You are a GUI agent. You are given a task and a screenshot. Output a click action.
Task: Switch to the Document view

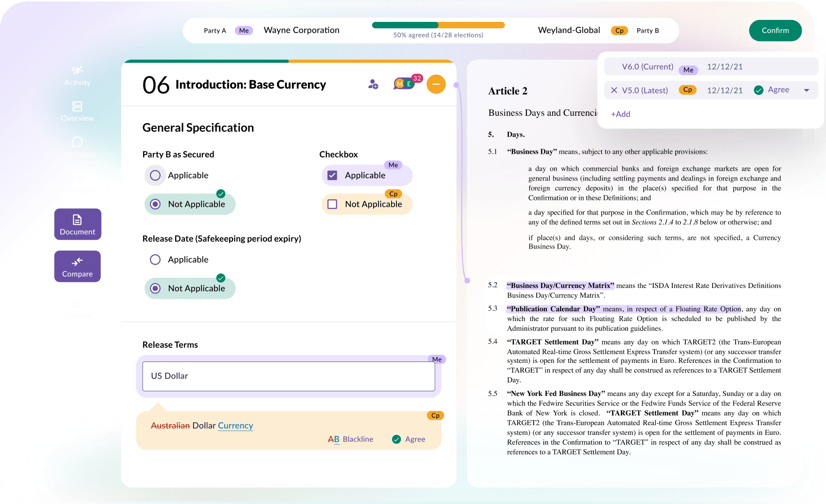[x=78, y=224]
